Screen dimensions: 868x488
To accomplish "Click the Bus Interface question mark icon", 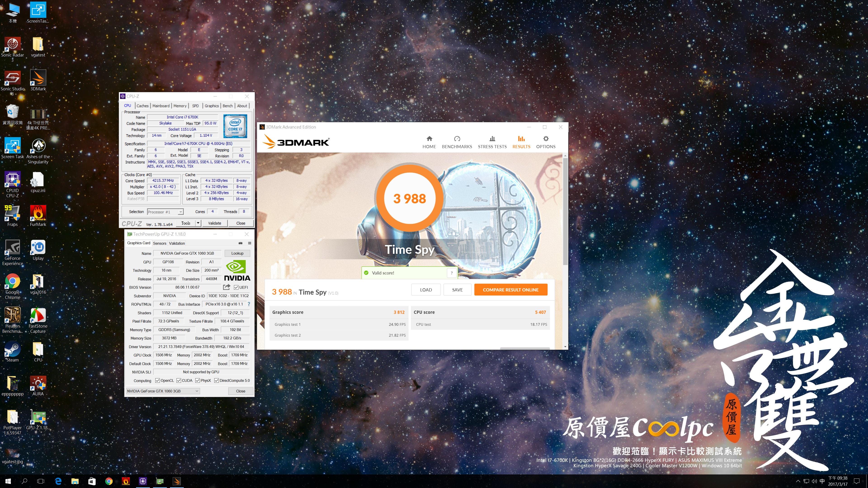I will [249, 304].
